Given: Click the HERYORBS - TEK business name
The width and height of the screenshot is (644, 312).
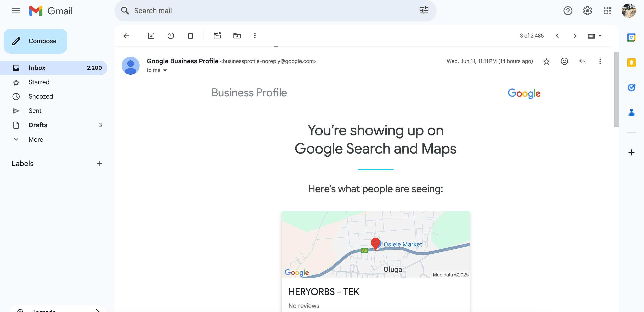Looking at the screenshot, I should pyautogui.click(x=324, y=292).
